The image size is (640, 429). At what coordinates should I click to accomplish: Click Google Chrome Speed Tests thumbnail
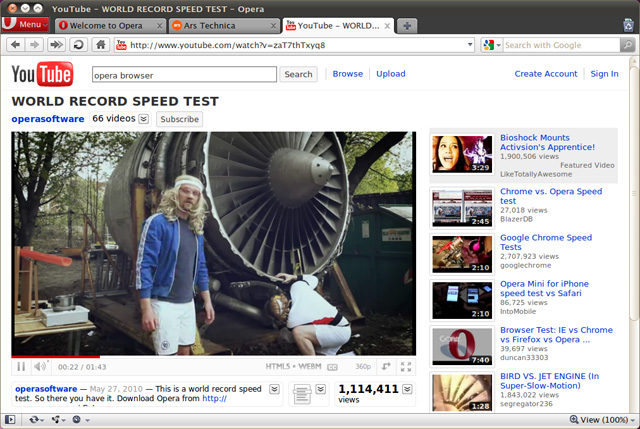pos(462,254)
